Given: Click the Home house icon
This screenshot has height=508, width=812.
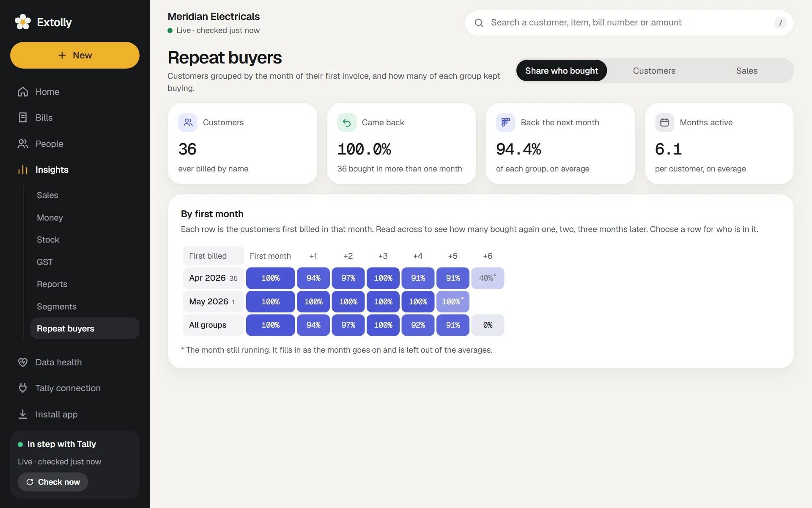Looking at the screenshot, I should point(23,92).
